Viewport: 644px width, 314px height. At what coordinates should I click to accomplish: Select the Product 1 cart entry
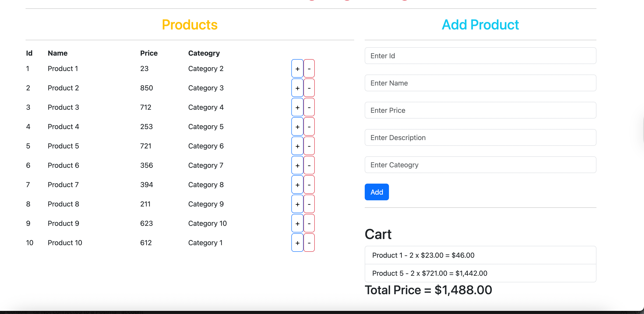(x=480, y=255)
